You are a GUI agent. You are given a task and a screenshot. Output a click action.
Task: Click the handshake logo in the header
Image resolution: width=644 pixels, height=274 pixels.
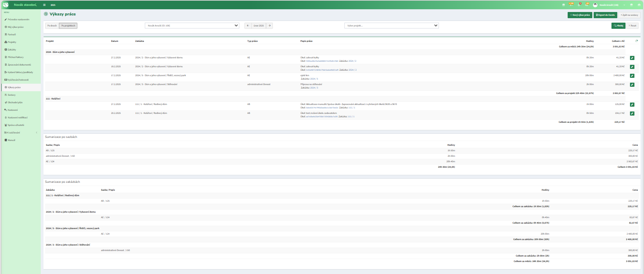[x=6, y=5]
